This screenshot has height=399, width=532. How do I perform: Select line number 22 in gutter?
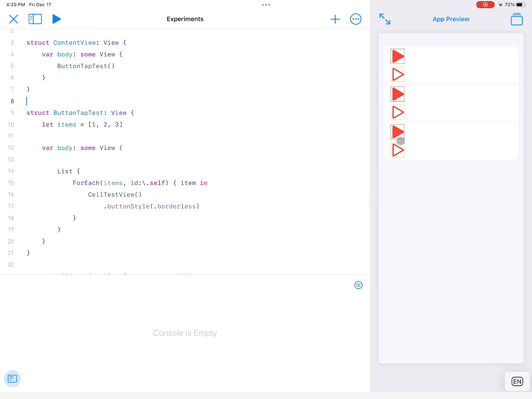click(11, 265)
